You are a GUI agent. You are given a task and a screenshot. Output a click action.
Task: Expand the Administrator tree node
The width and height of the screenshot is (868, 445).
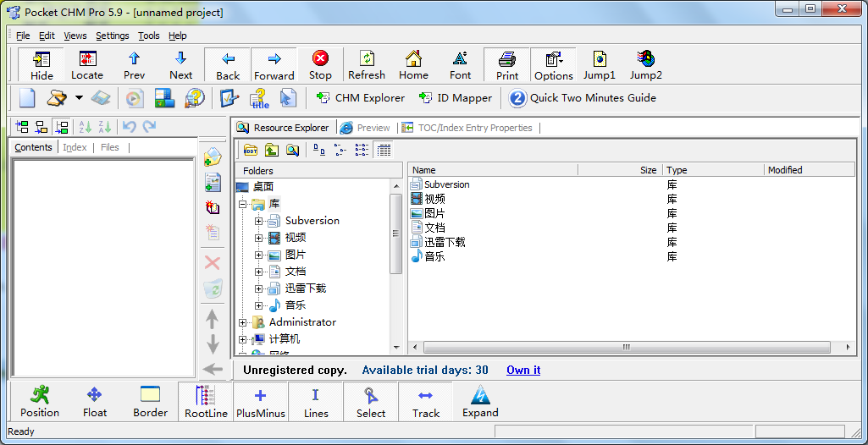pos(243,322)
